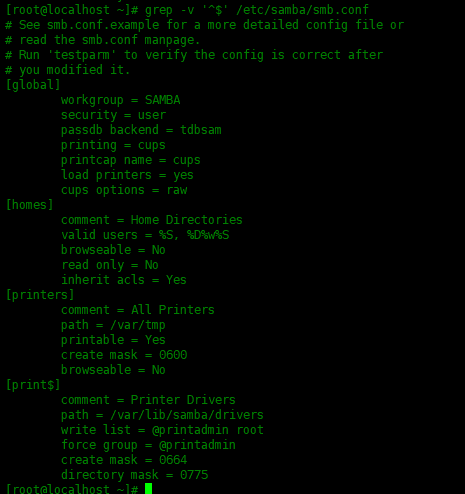Click the [print$] section header
Viewport: 465px width, 494px height.
33,385
